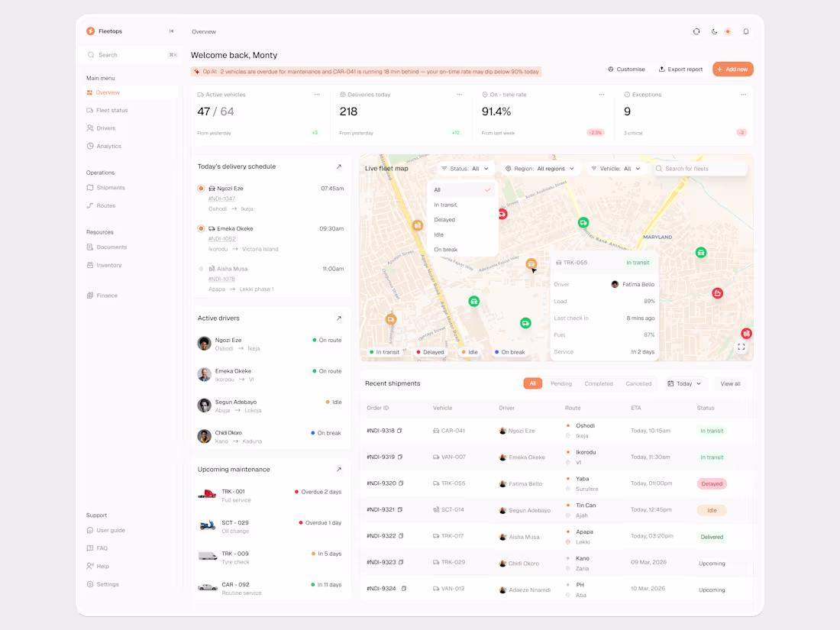Viewport: 840px width, 630px height.
Task: Select In transit status option
Action: [463, 205]
